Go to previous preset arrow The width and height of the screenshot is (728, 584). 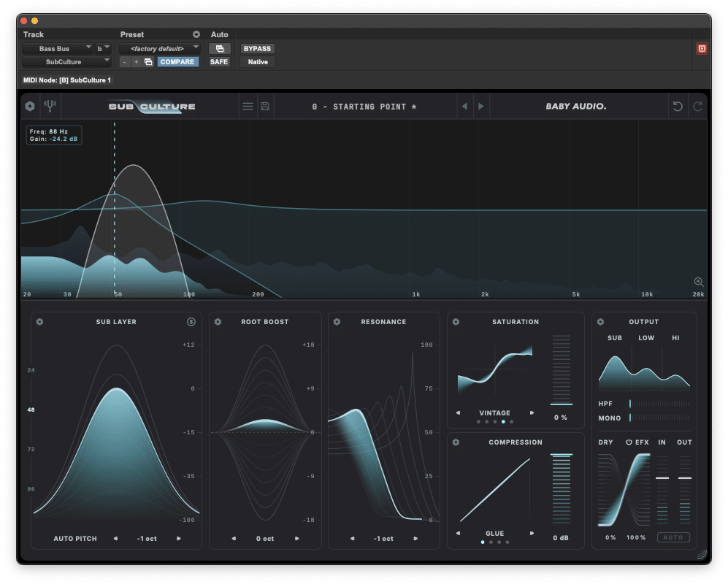coord(464,107)
